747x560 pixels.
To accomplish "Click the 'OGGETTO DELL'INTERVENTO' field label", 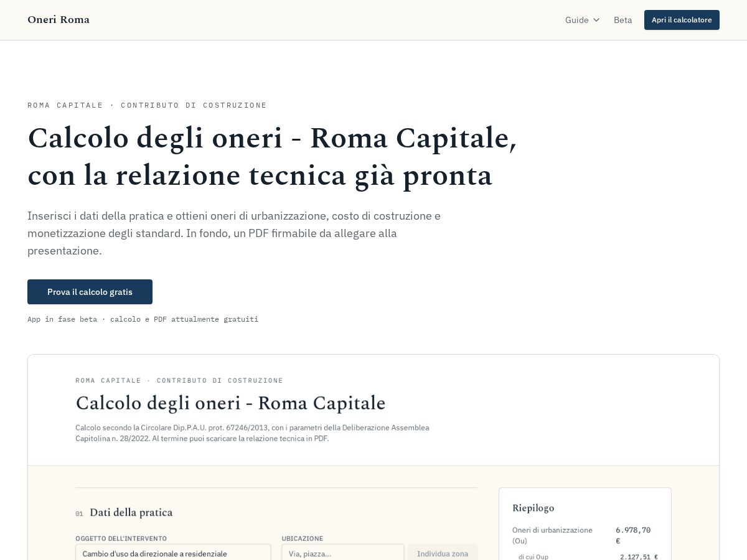I will (x=121, y=539).
